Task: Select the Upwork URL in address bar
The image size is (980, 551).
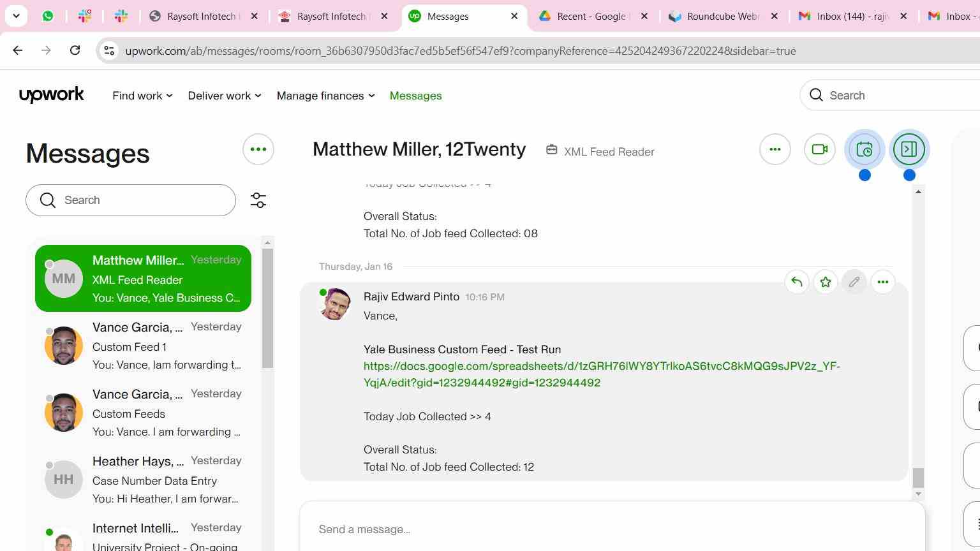Action: click(460, 51)
